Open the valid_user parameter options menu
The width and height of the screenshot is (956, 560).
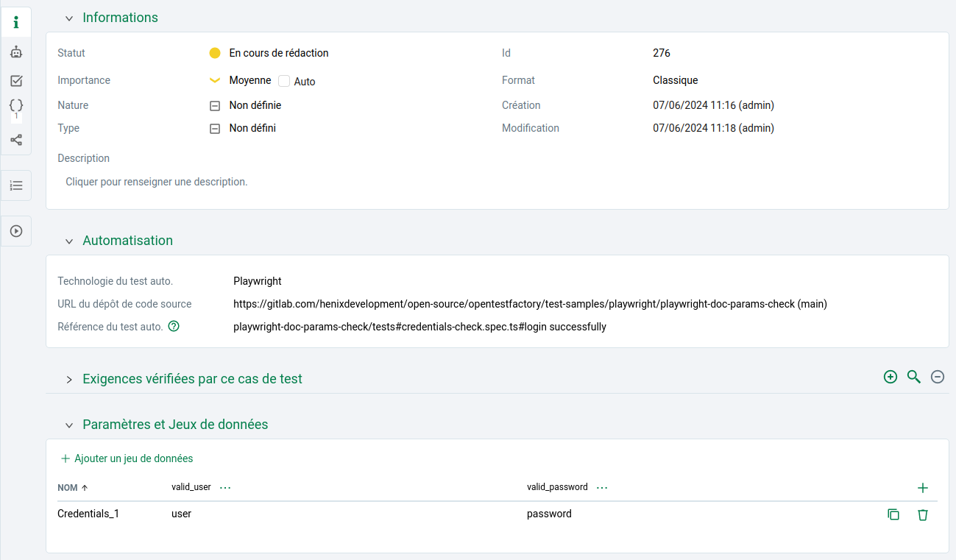click(225, 487)
